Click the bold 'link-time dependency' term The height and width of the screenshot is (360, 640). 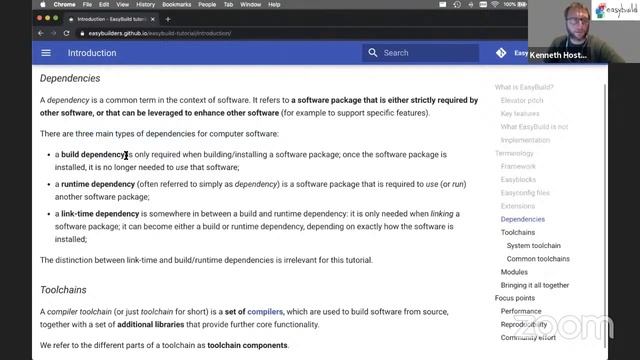pos(100,214)
